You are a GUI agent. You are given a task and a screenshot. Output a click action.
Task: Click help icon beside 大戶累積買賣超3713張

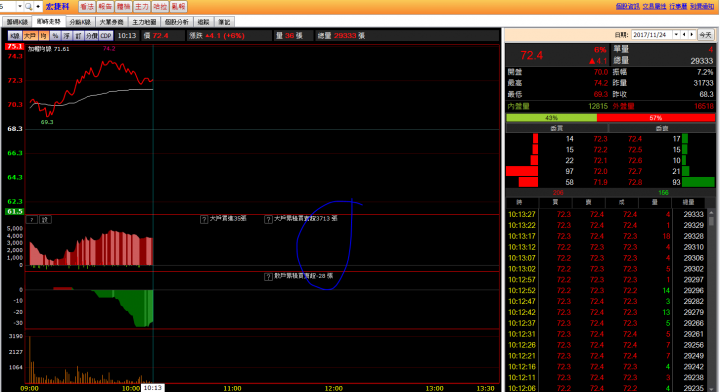[x=268, y=220]
